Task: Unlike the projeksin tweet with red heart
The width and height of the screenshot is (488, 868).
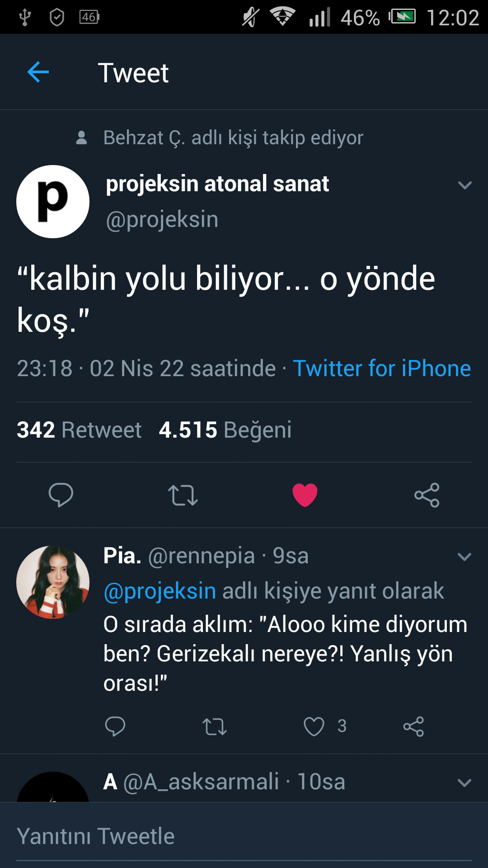Action: (x=305, y=495)
